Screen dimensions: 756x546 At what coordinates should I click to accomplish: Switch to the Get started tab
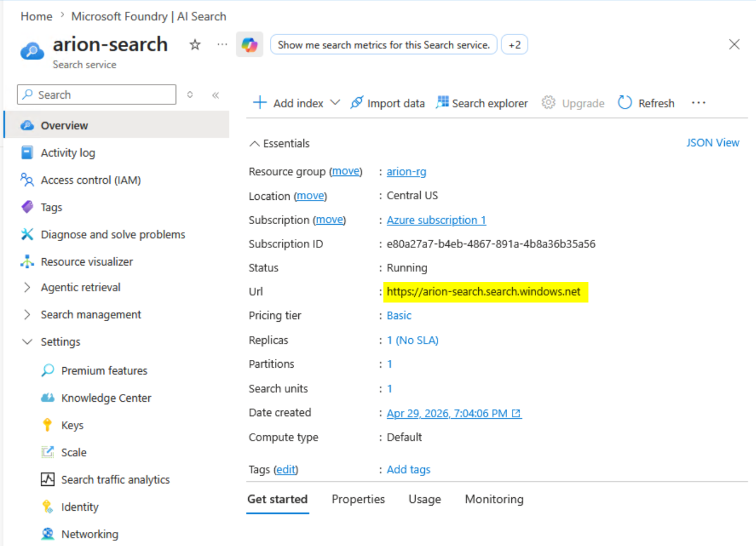pyautogui.click(x=278, y=499)
